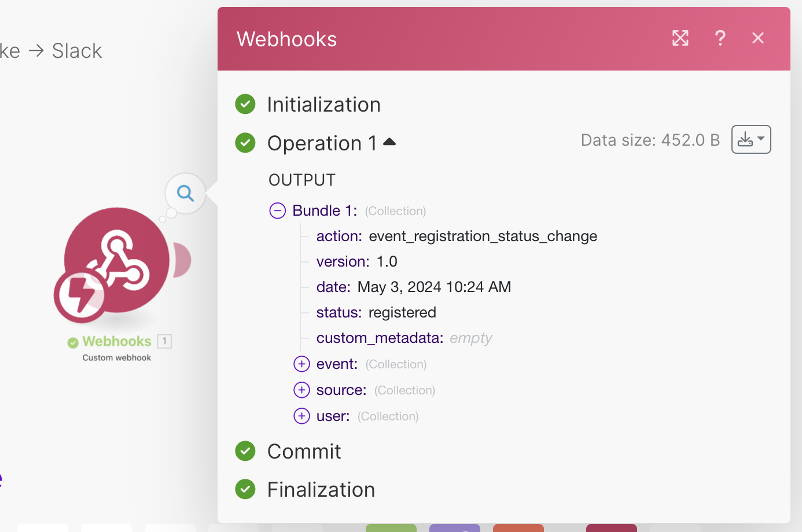The image size is (802, 532).
Task: Click the Finalization green check icon
Action: [x=245, y=489]
